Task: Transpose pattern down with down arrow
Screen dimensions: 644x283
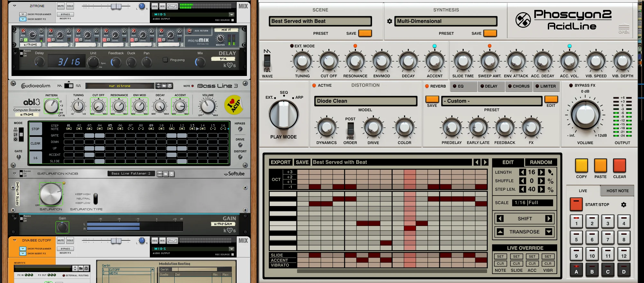Action: 549,232
